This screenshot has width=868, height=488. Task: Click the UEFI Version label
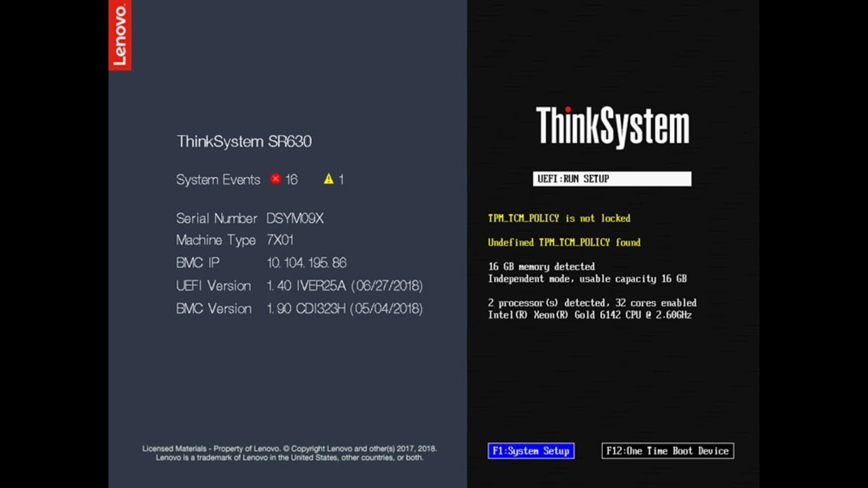point(214,285)
